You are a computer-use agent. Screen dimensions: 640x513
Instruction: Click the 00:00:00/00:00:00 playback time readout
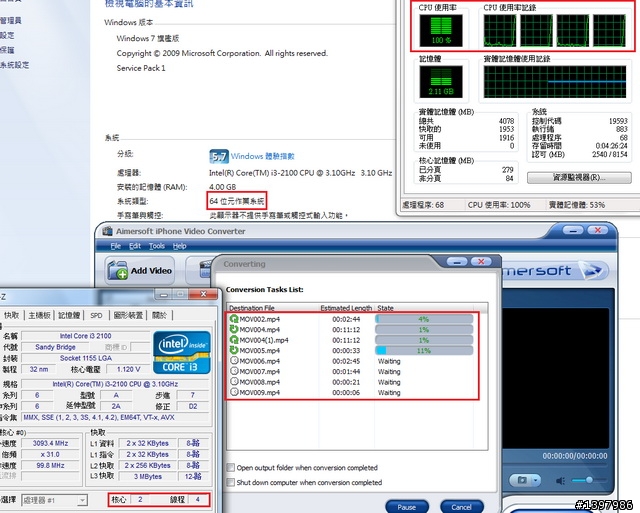pos(575,456)
